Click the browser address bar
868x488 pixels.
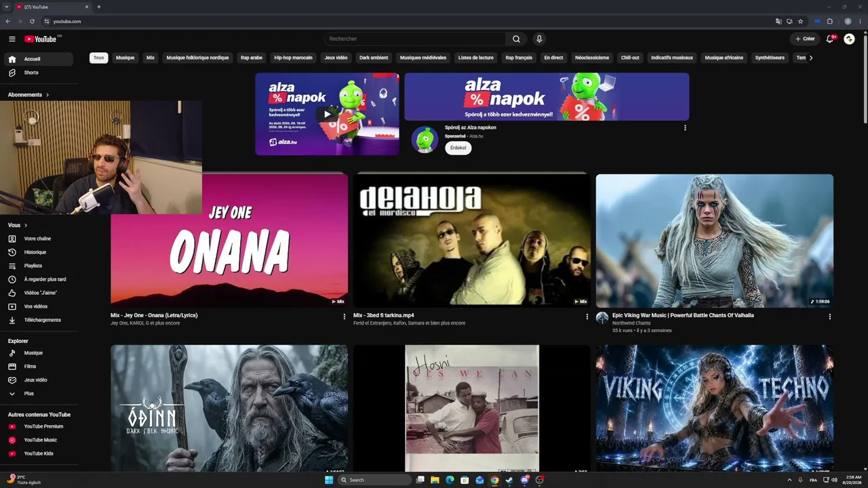coord(407,21)
